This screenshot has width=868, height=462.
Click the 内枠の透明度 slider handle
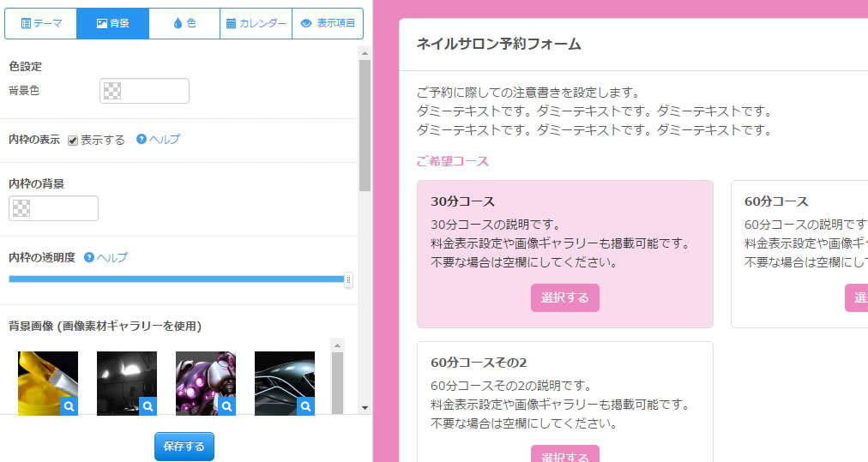pos(348,279)
